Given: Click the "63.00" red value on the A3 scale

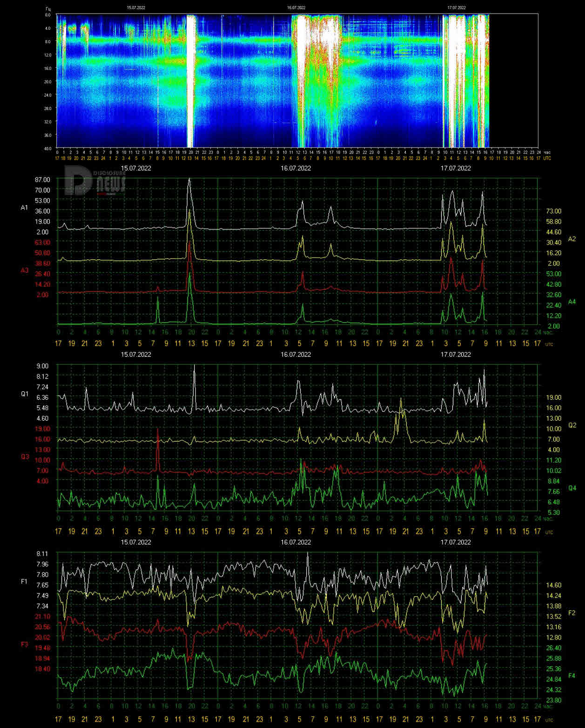Looking at the screenshot, I should (x=42, y=242).
